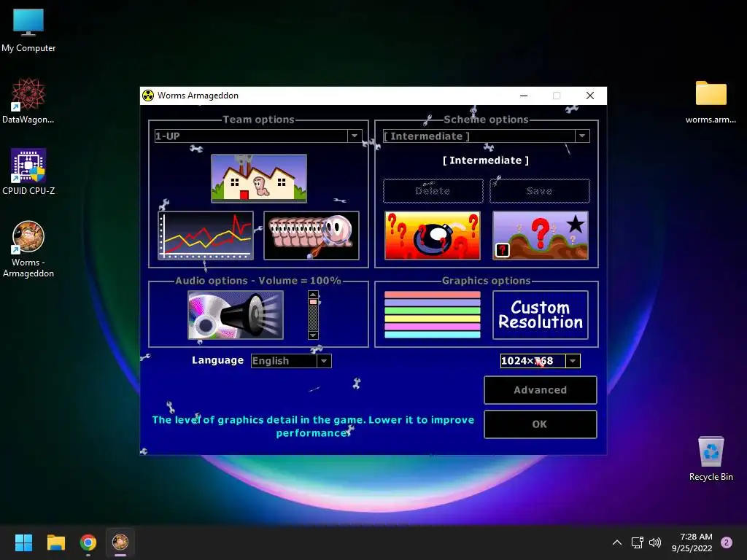Expand the 1024×768 resolution dropdown
Screen dimensions: 747x560
(x=573, y=361)
